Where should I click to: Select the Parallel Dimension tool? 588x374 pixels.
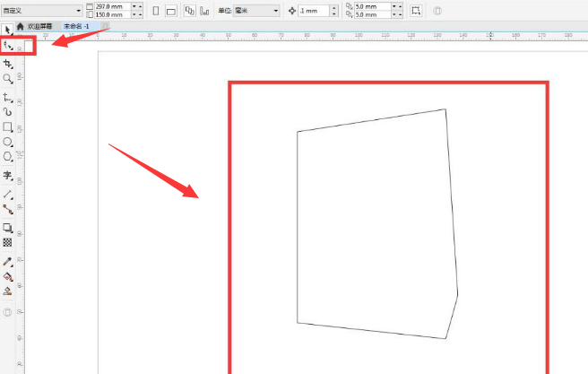[7, 195]
